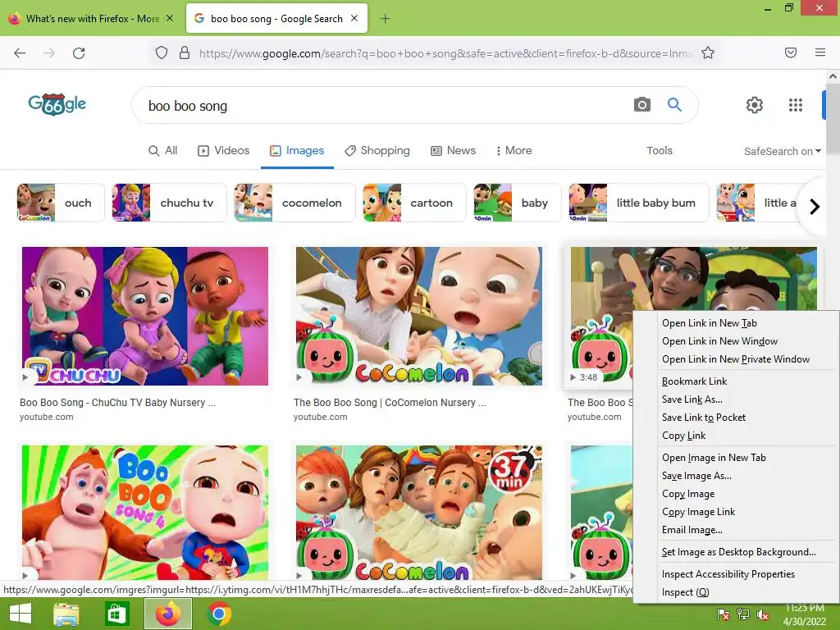Launch Microsoft Store from taskbar
The image size is (840, 630).
coord(116,614)
